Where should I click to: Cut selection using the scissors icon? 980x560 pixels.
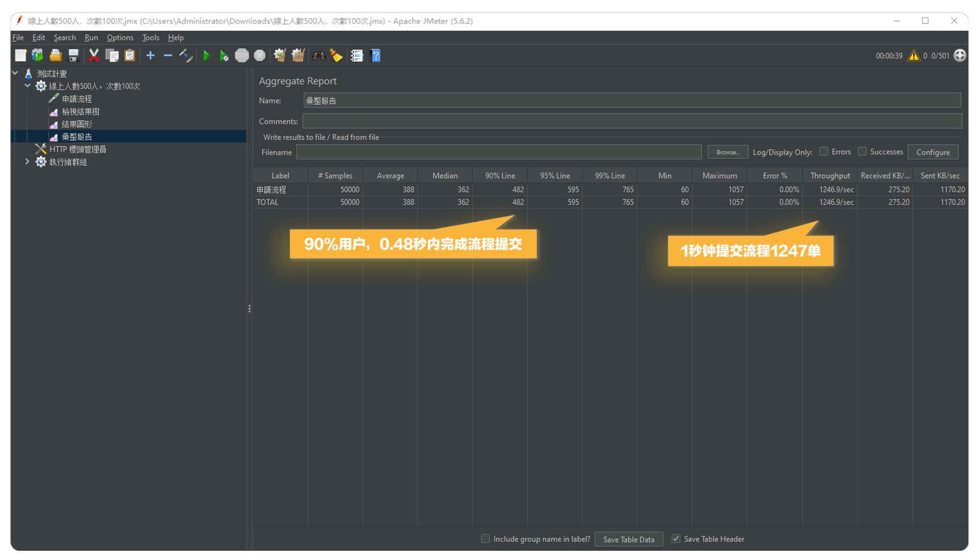pos(94,56)
